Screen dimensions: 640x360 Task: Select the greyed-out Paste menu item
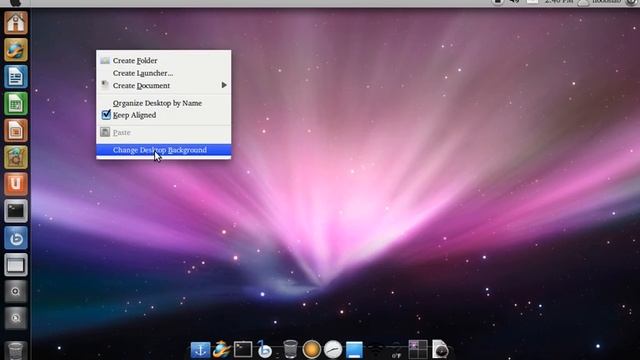163,132
